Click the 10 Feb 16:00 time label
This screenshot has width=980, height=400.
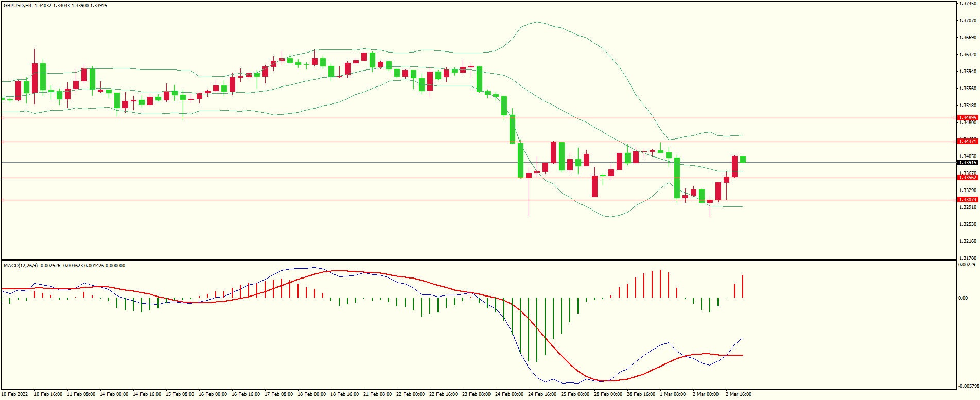tap(48, 394)
